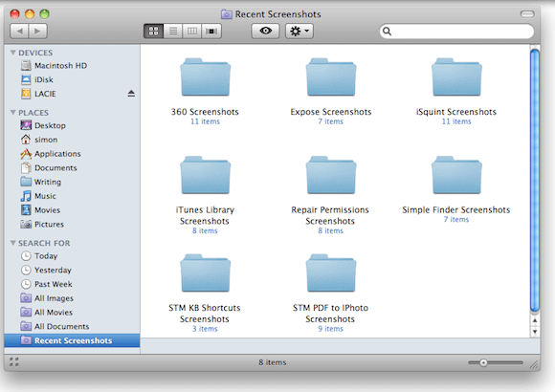The width and height of the screenshot is (555, 392).
Task: Select the STM KB Shortcuts Screenshots folder
Action: [206, 273]
